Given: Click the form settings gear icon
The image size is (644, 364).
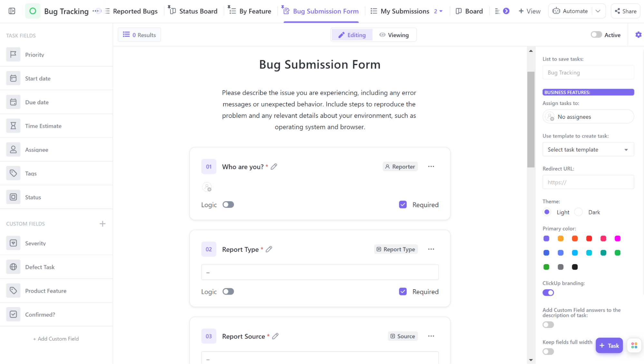Looking at the screenshot, I should [x=638, y=35].
